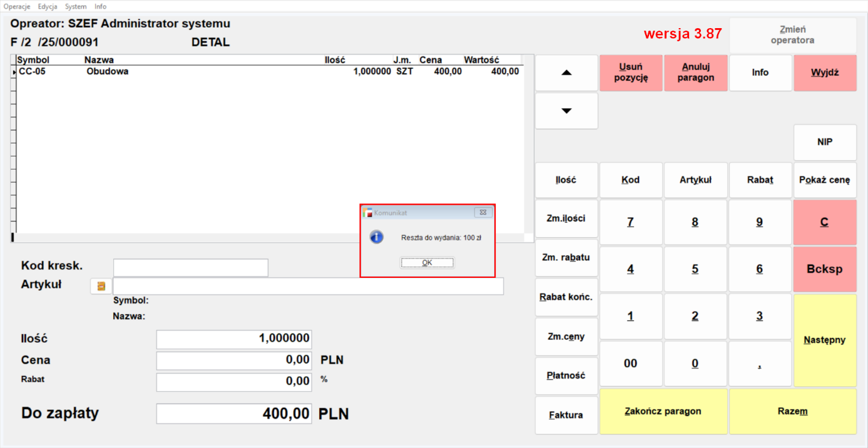Click the Razem total button

click(792, 411)
